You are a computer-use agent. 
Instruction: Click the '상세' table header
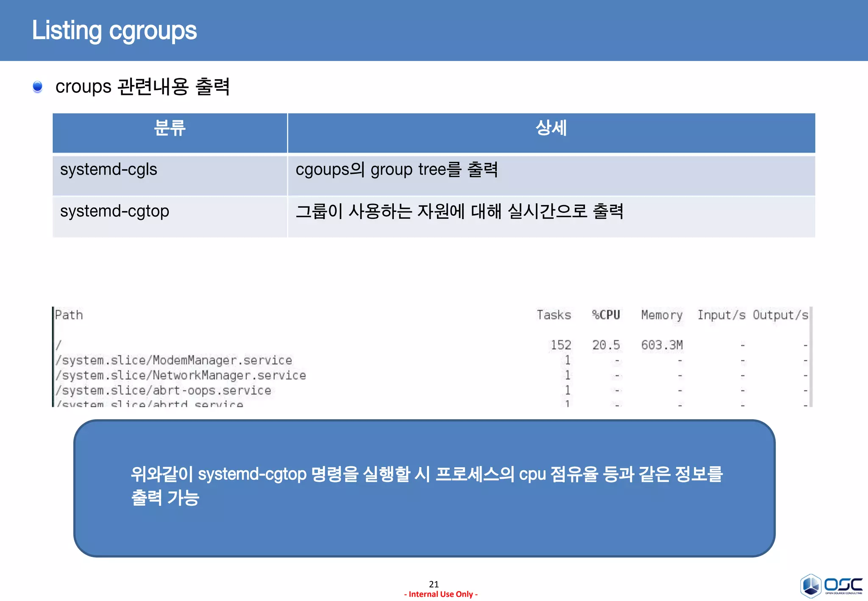[x=551, y=132]
